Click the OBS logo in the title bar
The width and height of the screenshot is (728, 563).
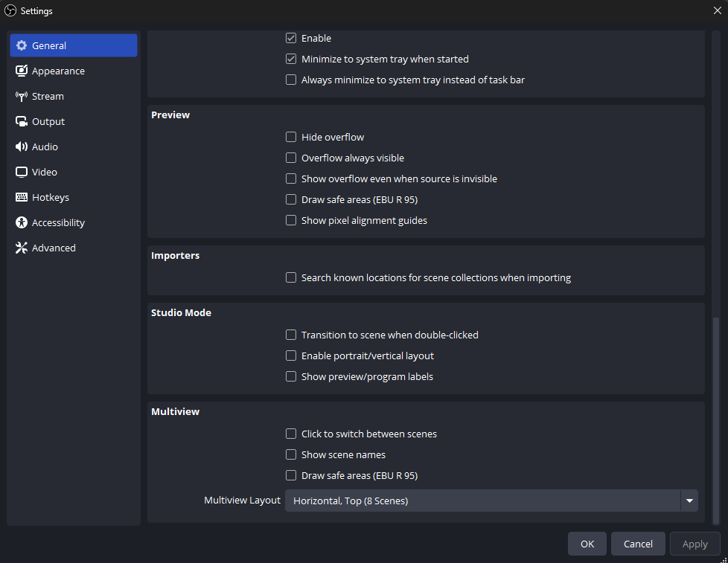pos(10,10)
